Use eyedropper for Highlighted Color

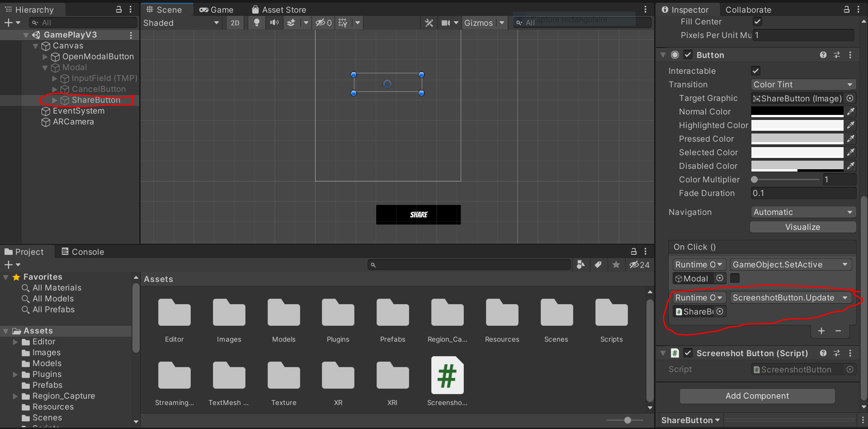850,125
